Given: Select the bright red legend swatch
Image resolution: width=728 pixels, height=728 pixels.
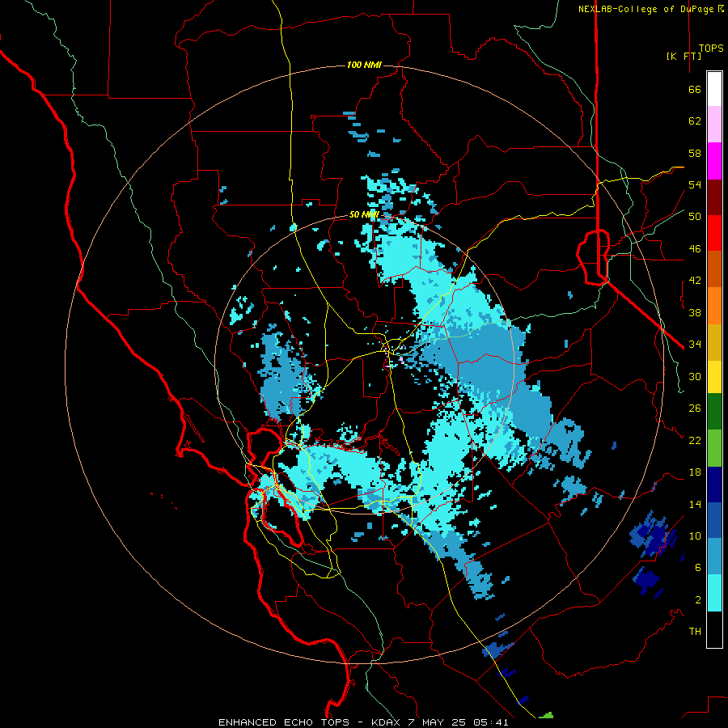Looking at the screenshot, I should tap(714, 233).
